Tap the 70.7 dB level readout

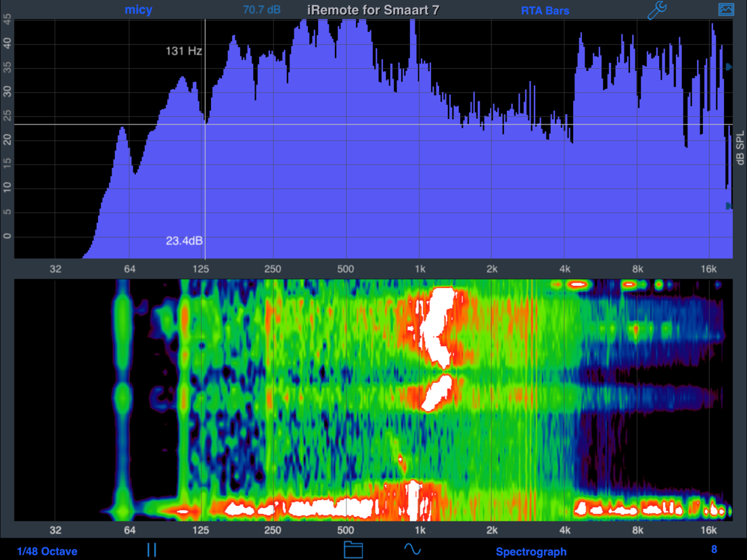[x=262, y=10]
